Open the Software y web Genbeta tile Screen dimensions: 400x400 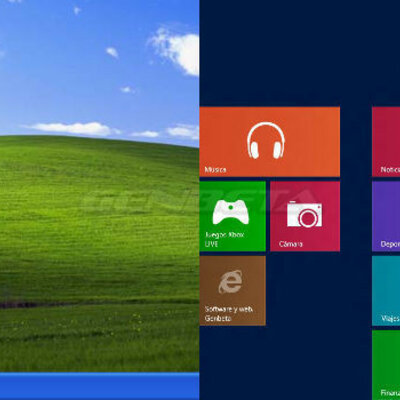[233, 290]
